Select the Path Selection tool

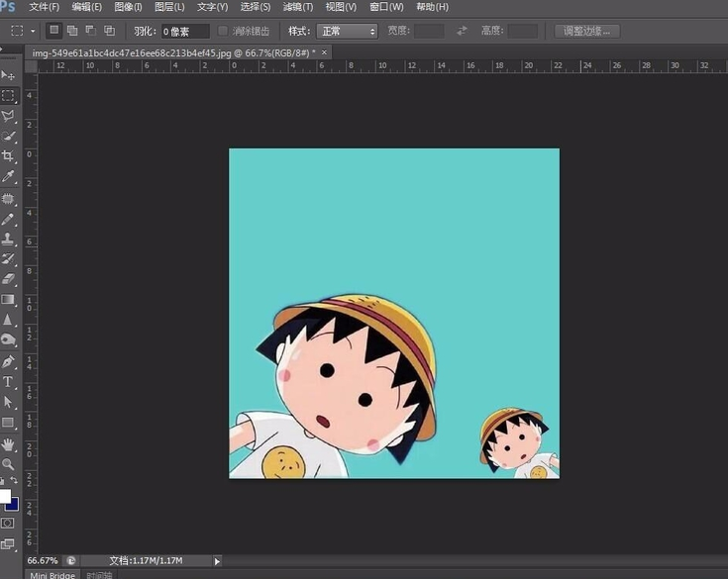click(x=8, y=402)
